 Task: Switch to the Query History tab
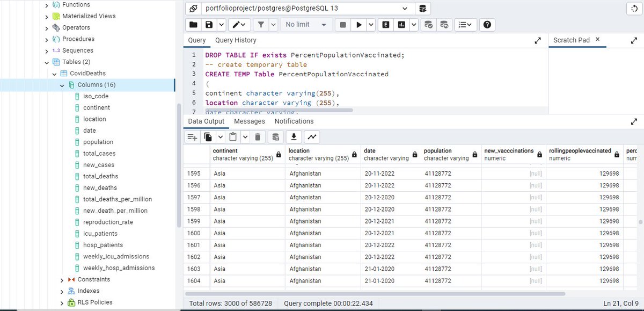point(236,40)
